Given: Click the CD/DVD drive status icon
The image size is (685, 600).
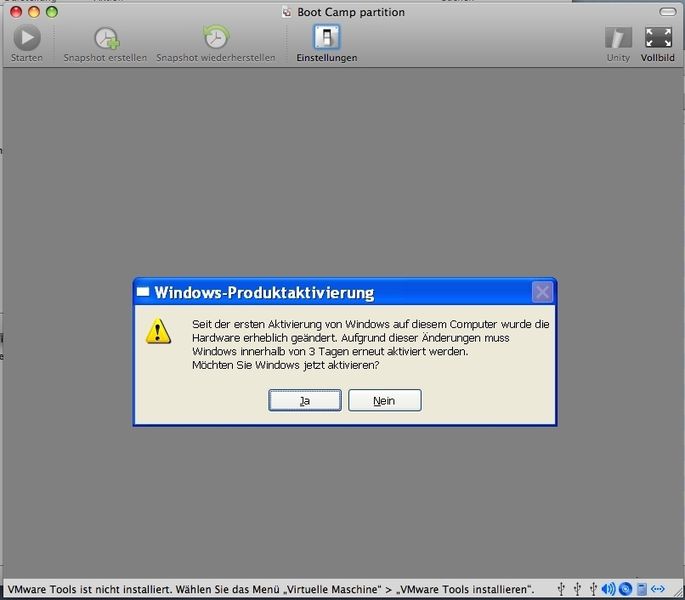Looking at the screenshot, I should click(625, 589).
